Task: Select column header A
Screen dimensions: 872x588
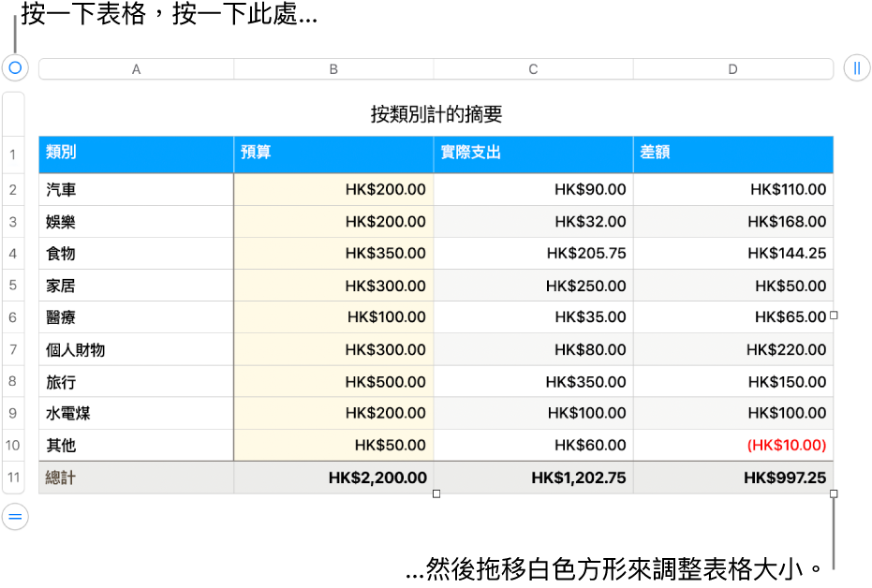Action: click(x=136, y=69)
